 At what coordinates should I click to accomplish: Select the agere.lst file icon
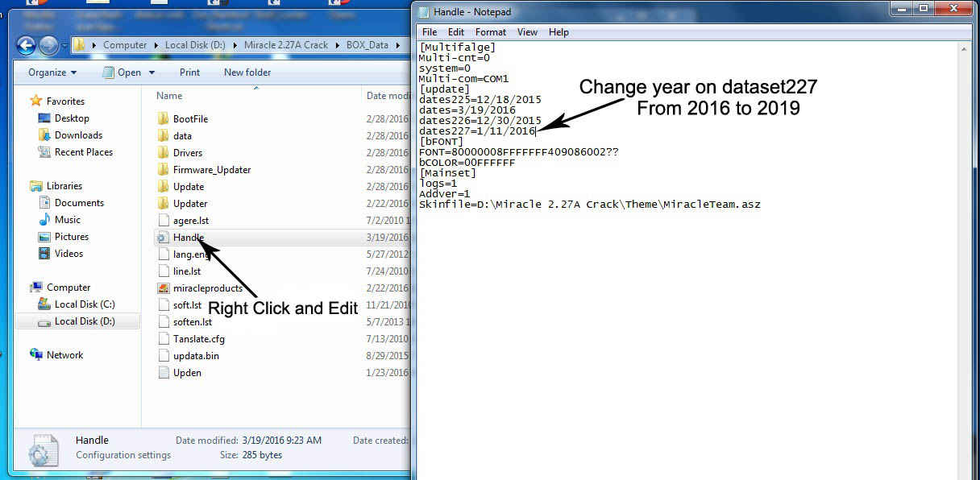pos(163,220)
